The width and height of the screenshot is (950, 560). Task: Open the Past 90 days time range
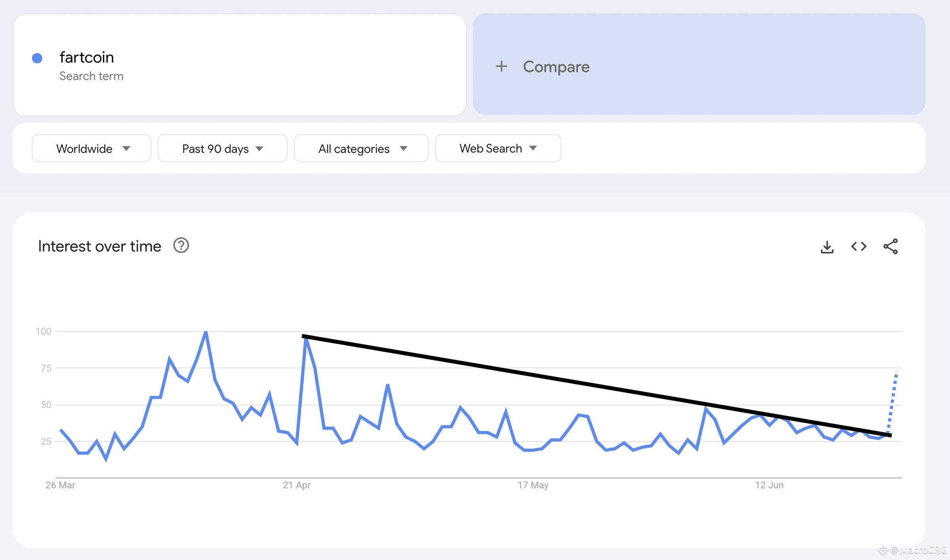coord(223,148)
